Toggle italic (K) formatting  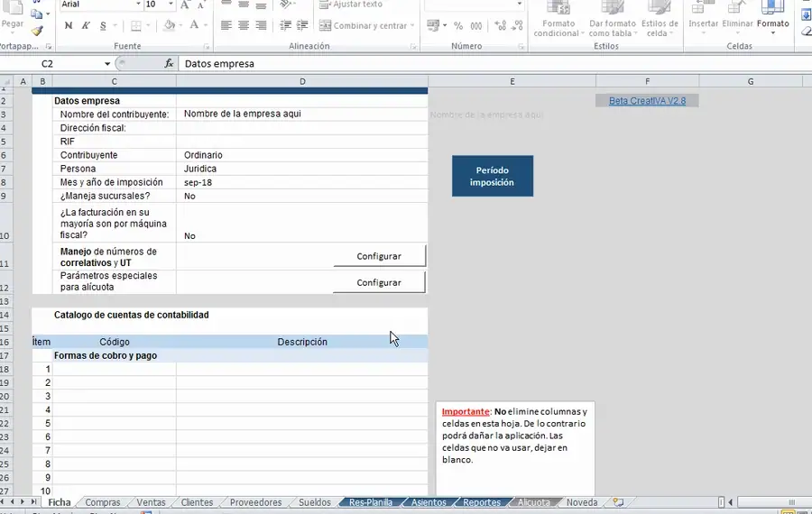pyautogui.click(x=86, y=25)
